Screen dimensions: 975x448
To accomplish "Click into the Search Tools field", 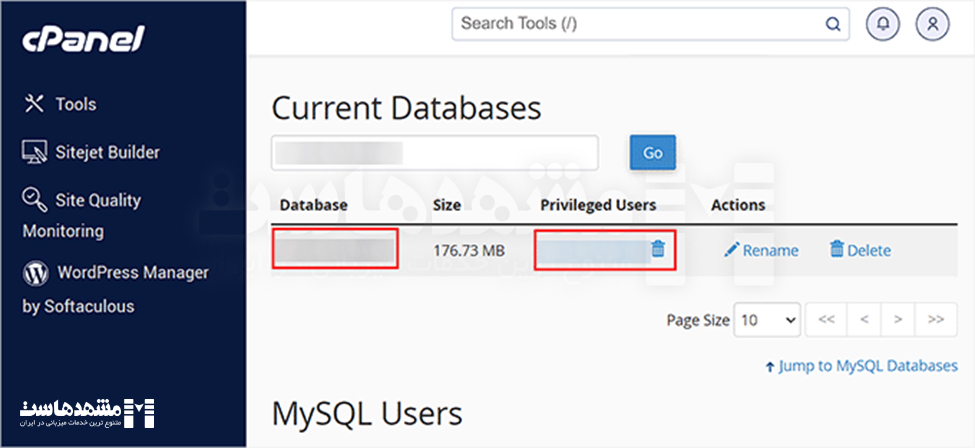I will (640, 24).
